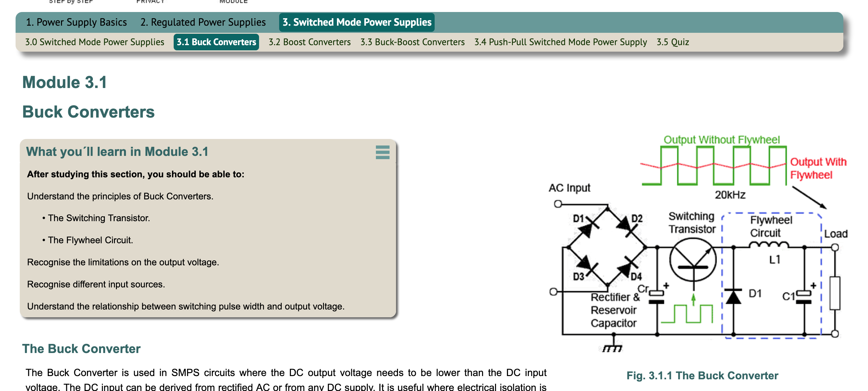Click the C1 capacitor symbol in diagram
Viewport: 868px width, 391px height.
click(804, 297)
